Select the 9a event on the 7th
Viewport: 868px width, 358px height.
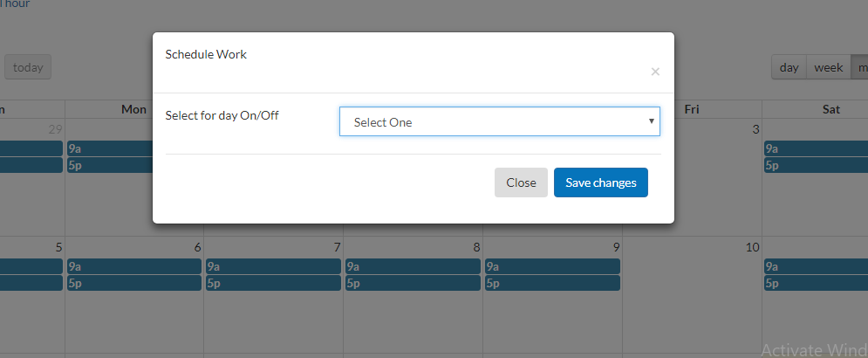pyautogui.click(x=273, y=266)
